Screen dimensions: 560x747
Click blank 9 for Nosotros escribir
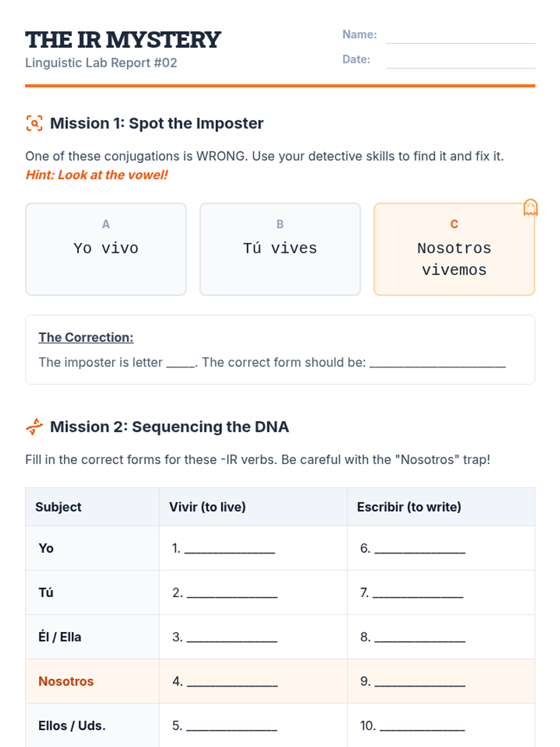tap(420, 682)
